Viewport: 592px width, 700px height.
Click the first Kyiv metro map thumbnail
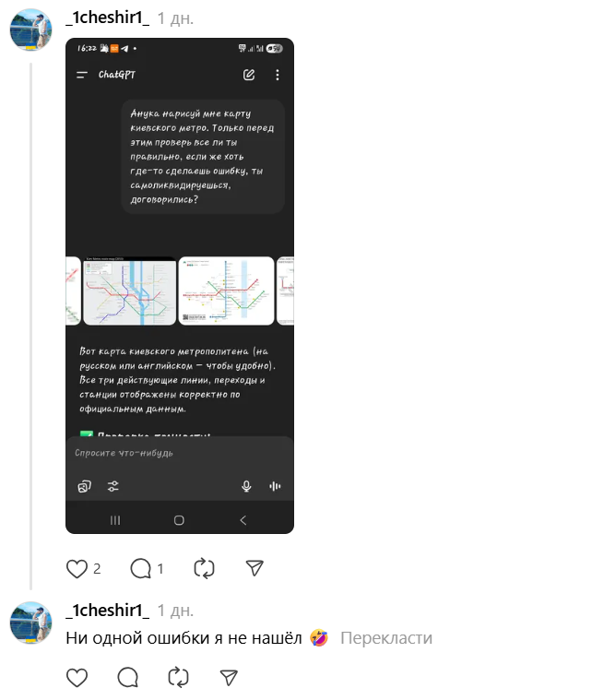pyautogui.click(x=130, y=291)
